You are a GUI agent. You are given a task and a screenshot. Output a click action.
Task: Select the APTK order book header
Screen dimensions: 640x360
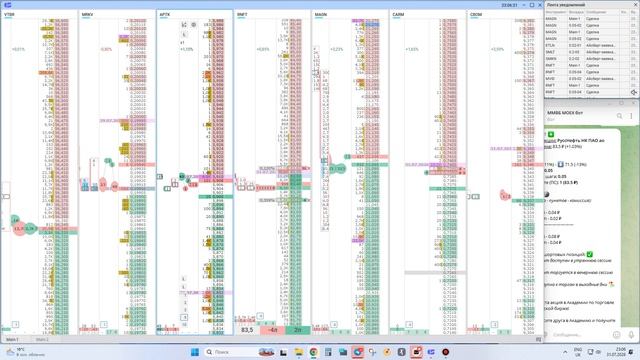(164, 15)
